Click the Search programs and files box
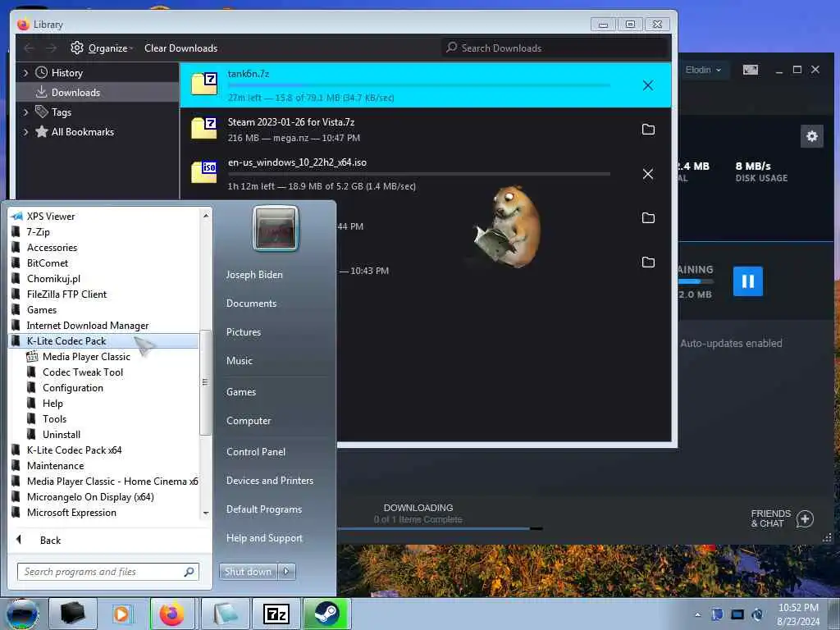 [x=108, y=572]
